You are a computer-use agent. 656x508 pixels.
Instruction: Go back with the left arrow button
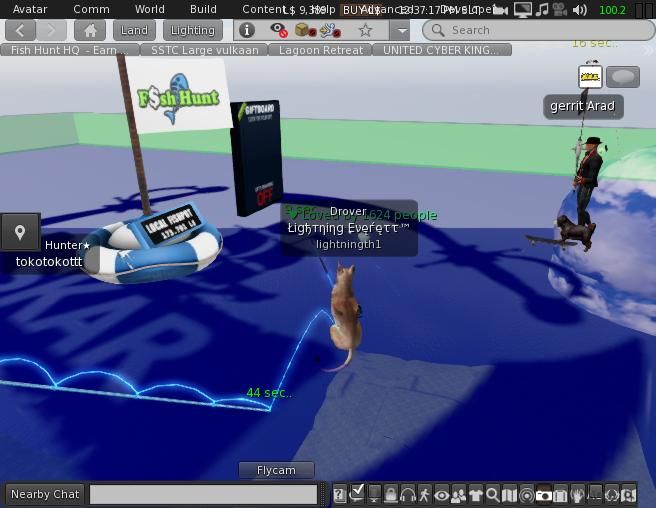(x=20, y=31)
